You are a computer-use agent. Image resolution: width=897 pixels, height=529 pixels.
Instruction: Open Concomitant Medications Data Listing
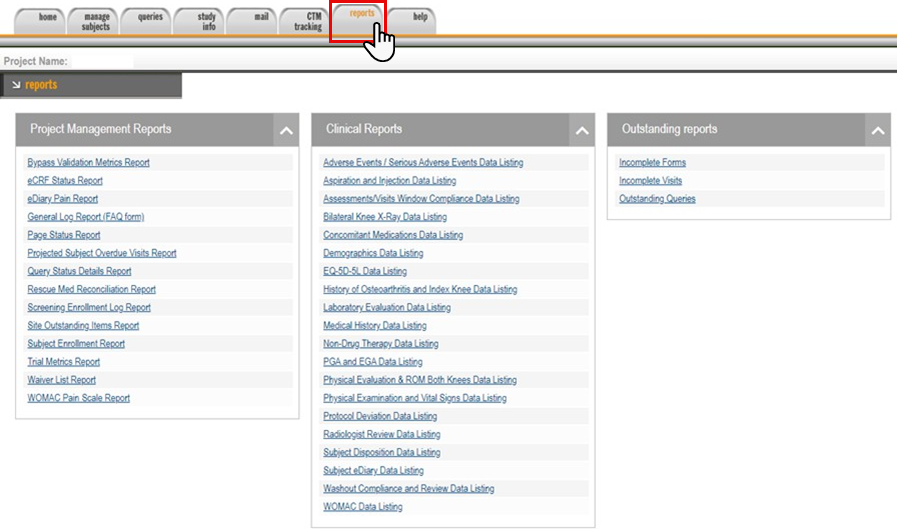click(x=393, y=235)
